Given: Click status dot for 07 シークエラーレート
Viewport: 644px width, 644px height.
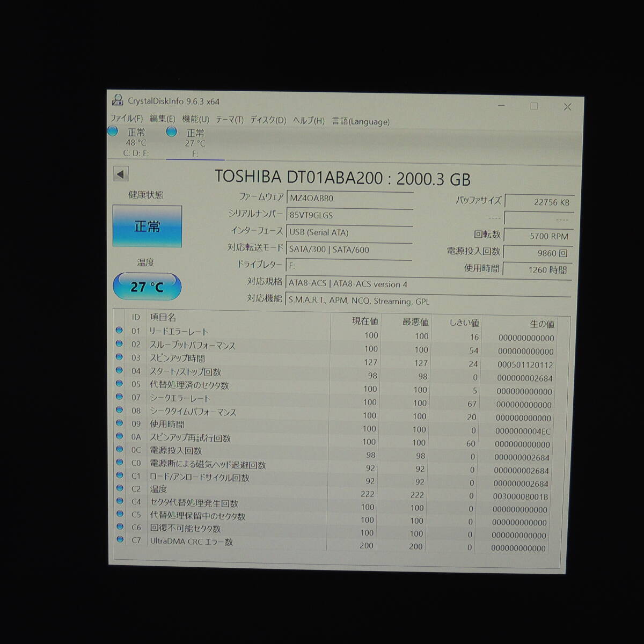Looking at the screenshot, I should click(x=119, y=397).
